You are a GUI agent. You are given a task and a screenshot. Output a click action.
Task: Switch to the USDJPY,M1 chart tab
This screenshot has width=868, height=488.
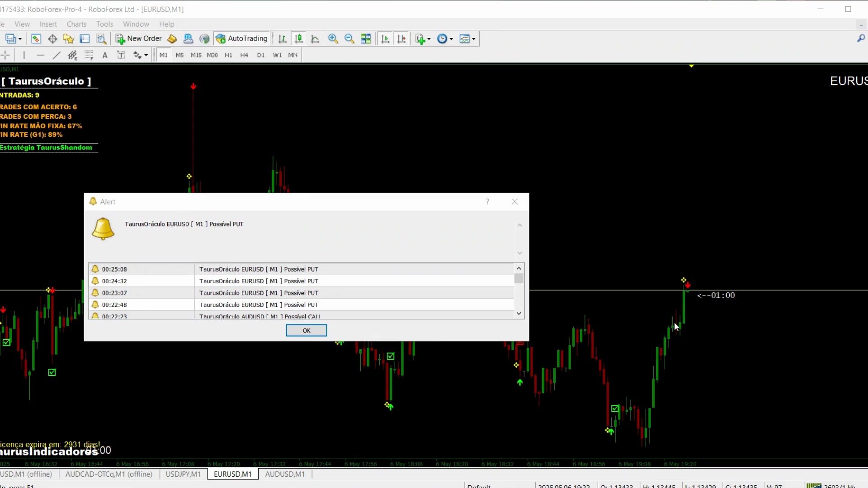183,474
